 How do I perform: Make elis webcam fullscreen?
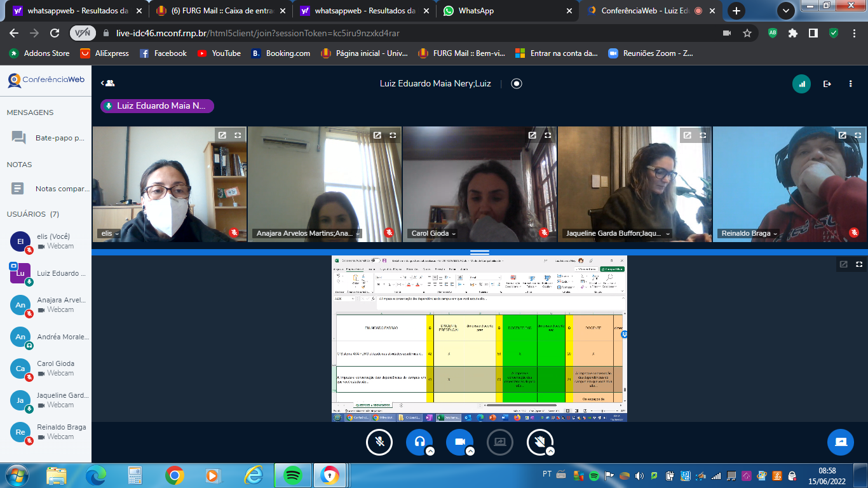click(238, 135)
